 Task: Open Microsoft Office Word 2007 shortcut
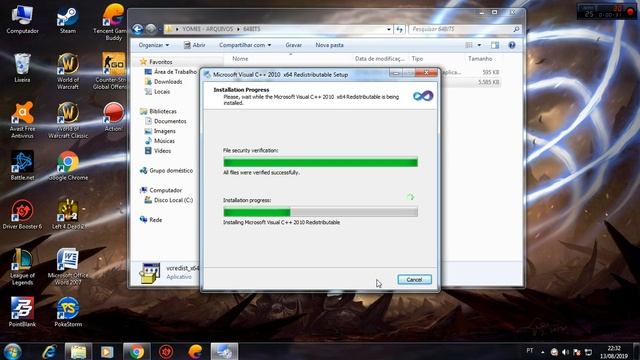point(68,267)
